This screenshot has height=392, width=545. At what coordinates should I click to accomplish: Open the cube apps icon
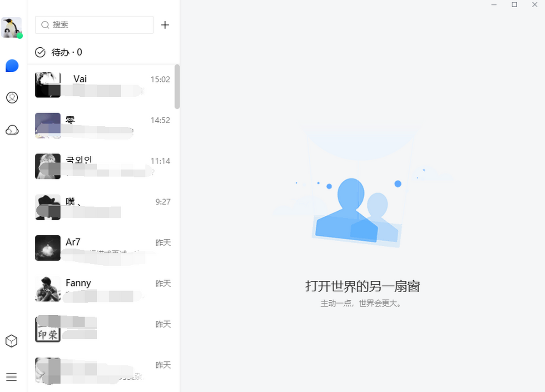pyautogui.click(x=11, y=341)
